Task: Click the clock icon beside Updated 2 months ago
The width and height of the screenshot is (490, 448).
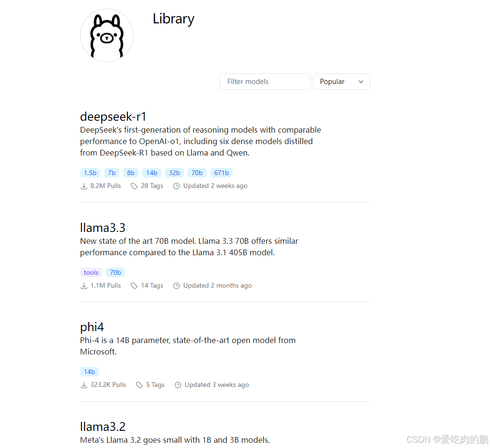Action: point(177,286)
